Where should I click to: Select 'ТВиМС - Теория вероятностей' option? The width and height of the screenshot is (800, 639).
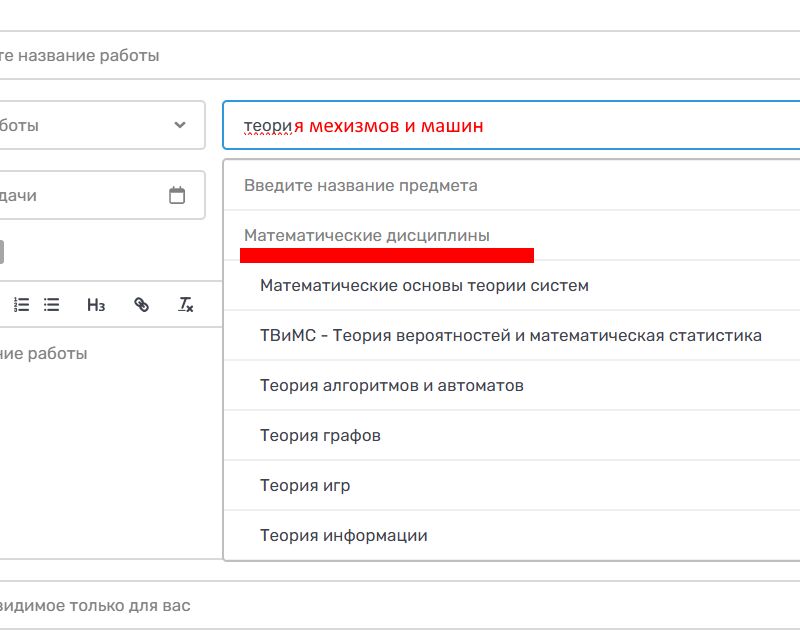510,336
